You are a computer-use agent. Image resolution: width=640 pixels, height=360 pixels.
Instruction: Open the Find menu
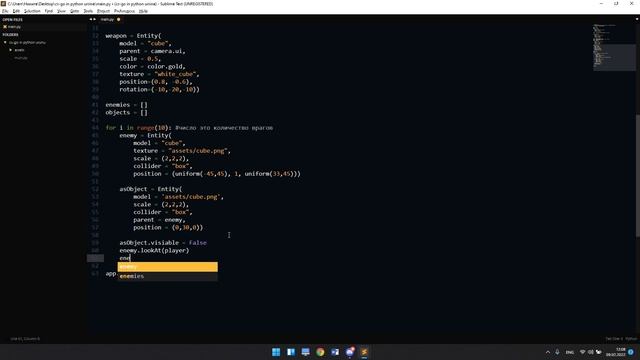(49, 11)
